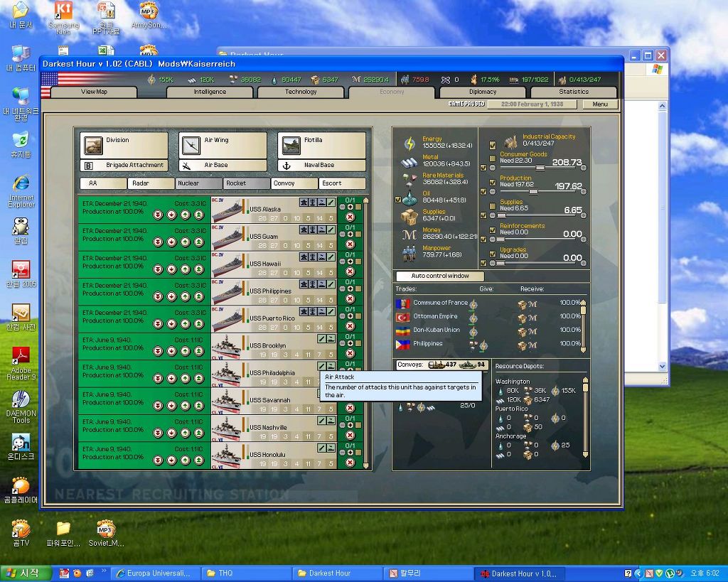Open the Flotilla production button

[322, 145]
